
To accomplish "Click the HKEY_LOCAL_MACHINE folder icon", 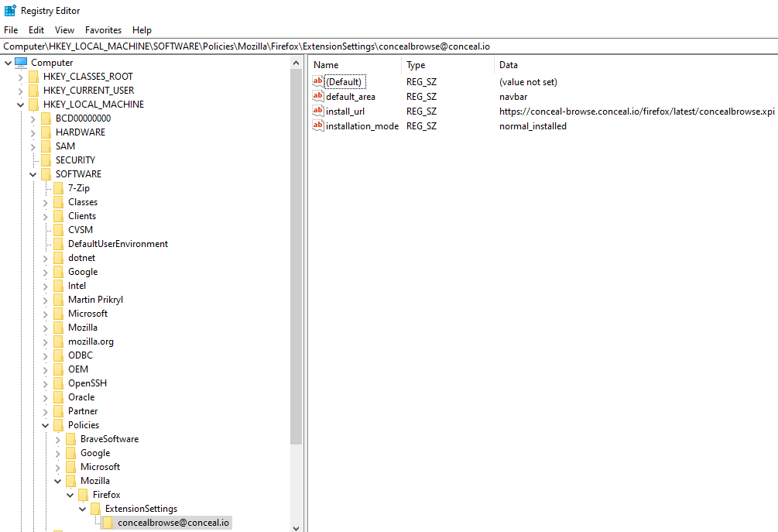I will point(34,105).
